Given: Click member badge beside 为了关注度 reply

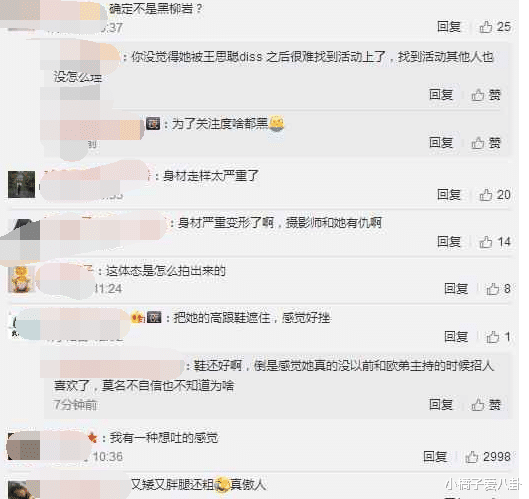Looking at the screenshot, I should 153,124.
